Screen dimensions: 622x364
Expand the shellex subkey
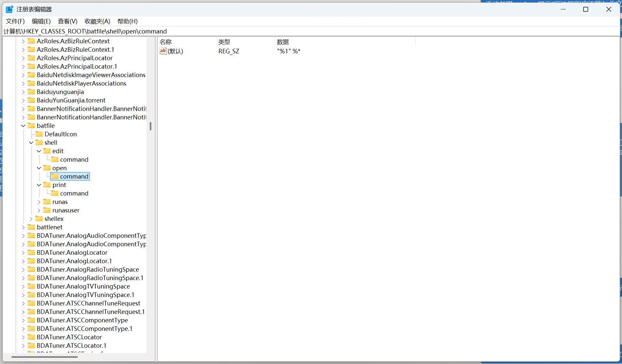coord(31,219)
